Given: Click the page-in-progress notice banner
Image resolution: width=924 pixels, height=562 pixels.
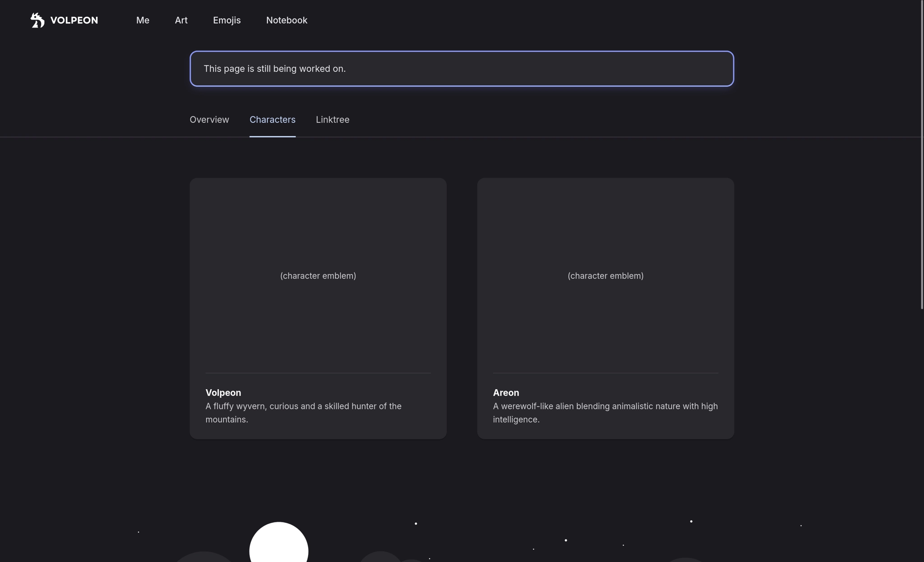Looking at the screenshot, I should (462, 69).
